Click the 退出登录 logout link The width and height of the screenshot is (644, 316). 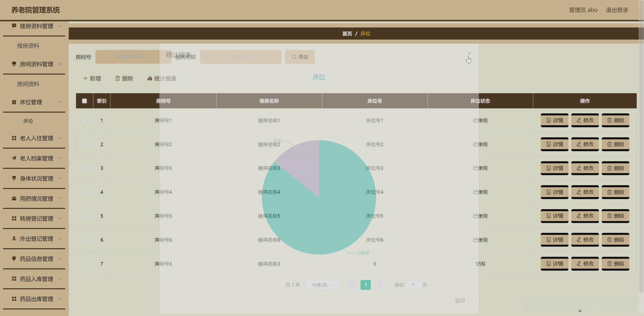click(617, 10)
